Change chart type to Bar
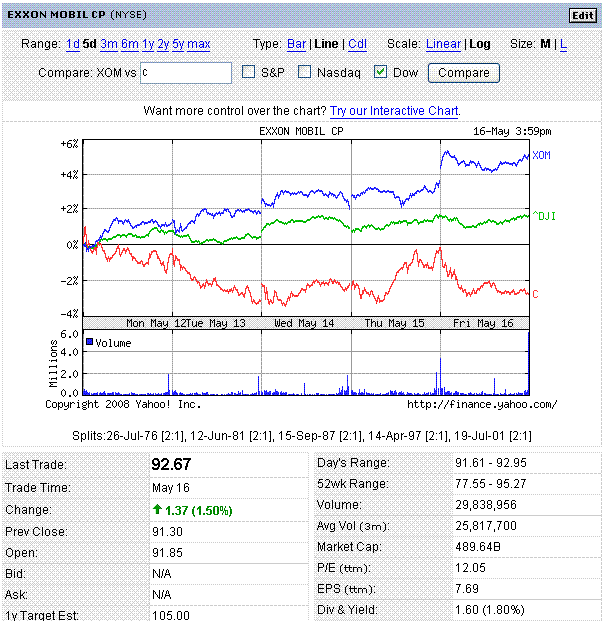 coord(297,44)
